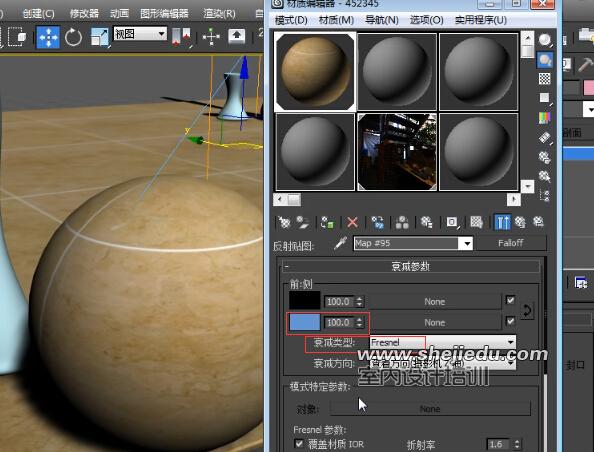Click the Make Material Copy icon
The width and height of the screenshot is (594, 452).
377,222
